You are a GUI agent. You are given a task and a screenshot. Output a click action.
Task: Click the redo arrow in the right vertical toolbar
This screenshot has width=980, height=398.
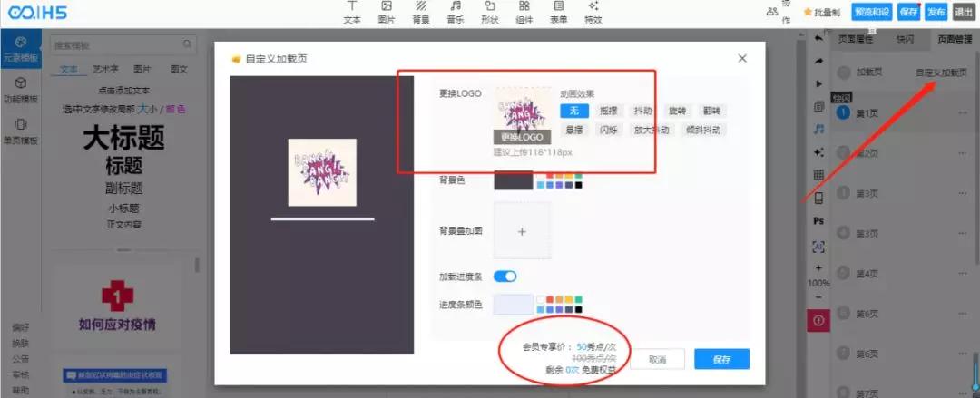(x=818, y=62)
